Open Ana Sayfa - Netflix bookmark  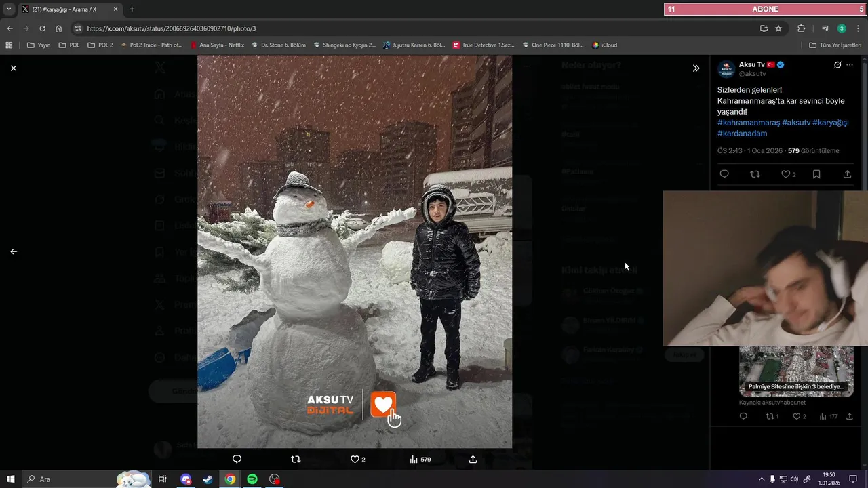click(218, 45)
